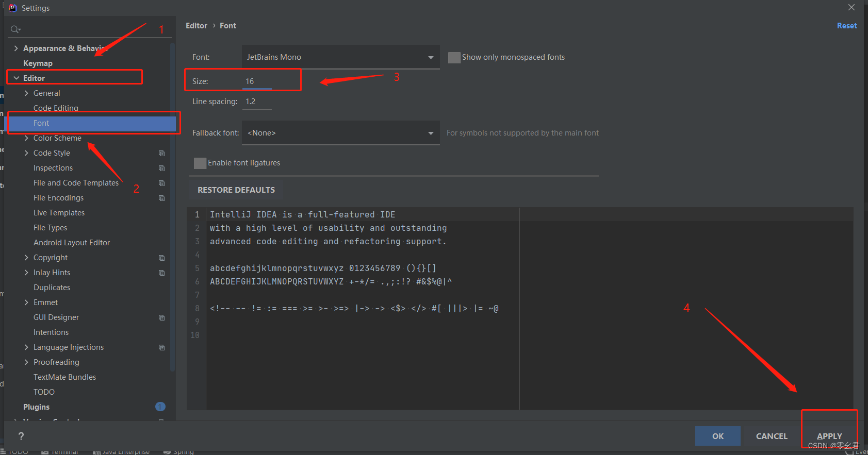Select Keymap in the settings tree
Viewport: 868px width, 455px height.
(38, 63)
